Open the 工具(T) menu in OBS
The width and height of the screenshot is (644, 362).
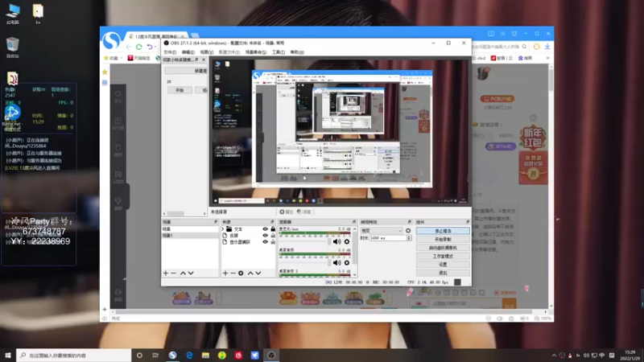[278, 52]
